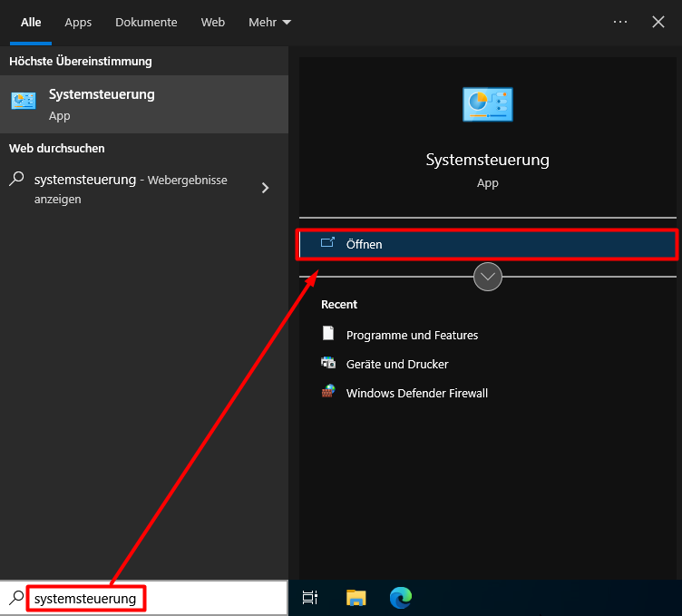Click the large Systemsteuerung icon in details pane
682x616 pixels.
click(x=488, y=104)
